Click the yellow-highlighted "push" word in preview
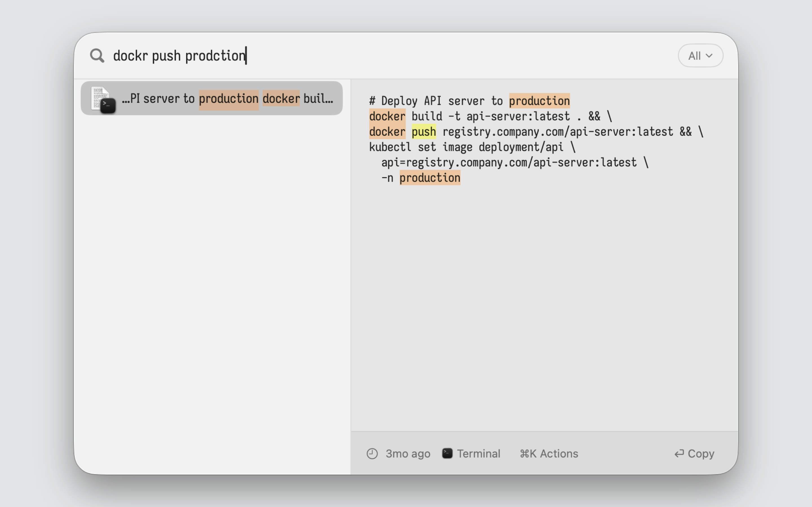 pos(423,132)
